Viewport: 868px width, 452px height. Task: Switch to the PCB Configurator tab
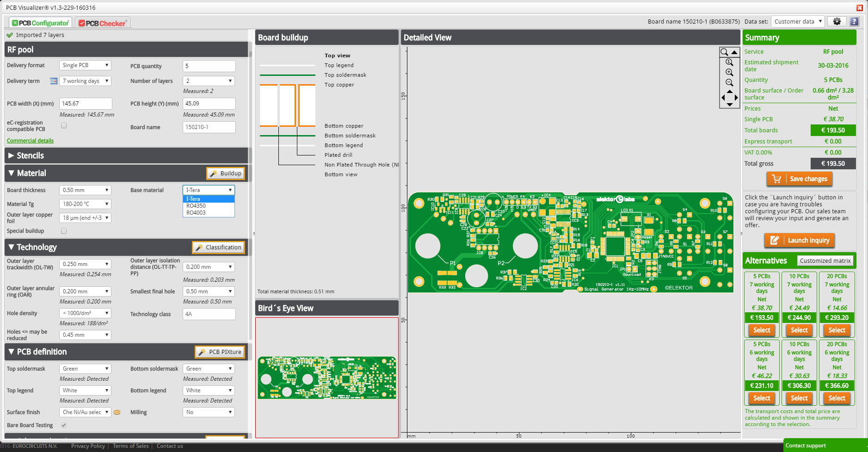tap(40, 22)
